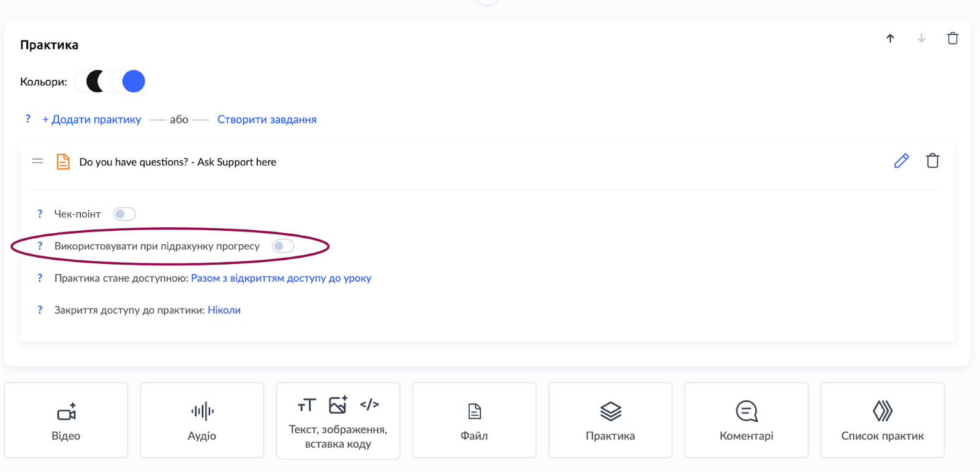980x472 pixels.
Task: Click question mark next to Додати практику
Action: click(x=28, y=119)
